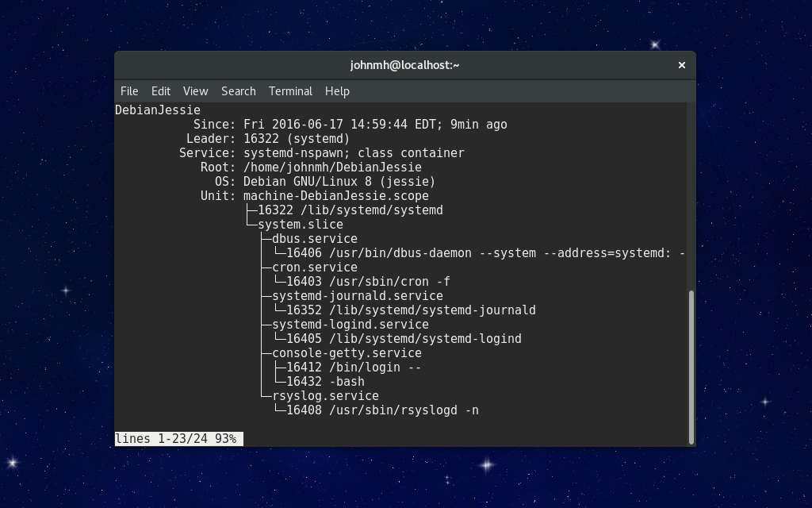This screenshot has width=812, height=508.
Task: Click the systemd-logind.service entry
Action: pyautogui.click(x=337, y=325)
